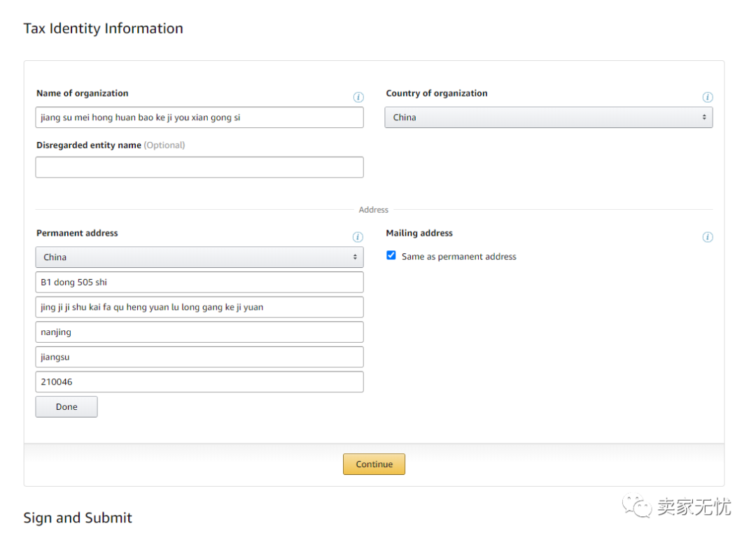Click the postal code field 210046
Image resolution: width=756 pixels, height=540 pixels.
(x=199, y=382)
